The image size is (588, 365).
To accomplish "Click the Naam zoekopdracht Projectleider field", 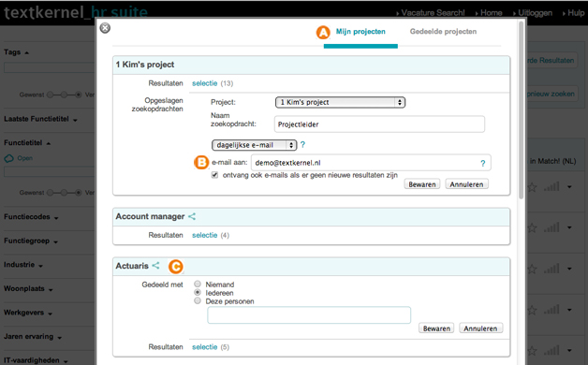I will click(379, 124).
